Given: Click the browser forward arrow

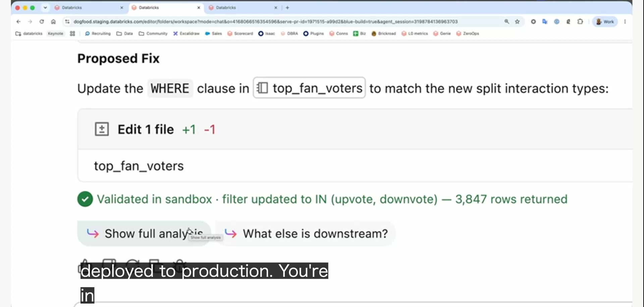Looking at the screenshot, I should pyautogui.click(x=30, y=21).
